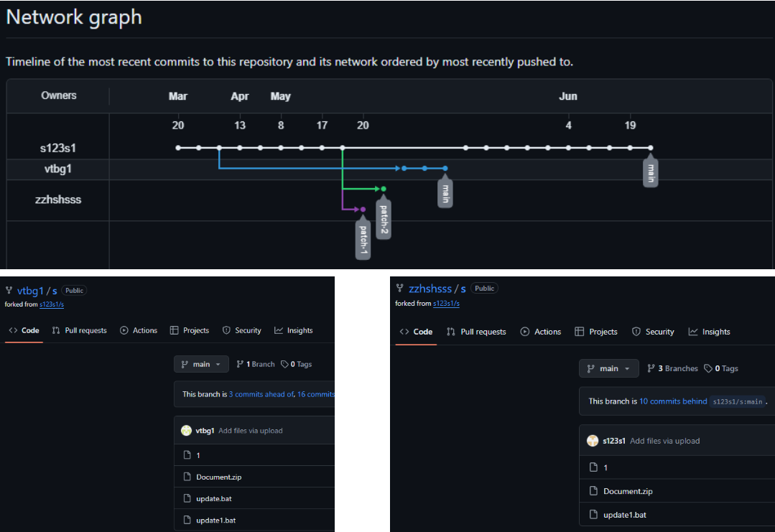
Task: Click the file icon for Document.zip in vtbg1 repo
Action: point(187,476)
